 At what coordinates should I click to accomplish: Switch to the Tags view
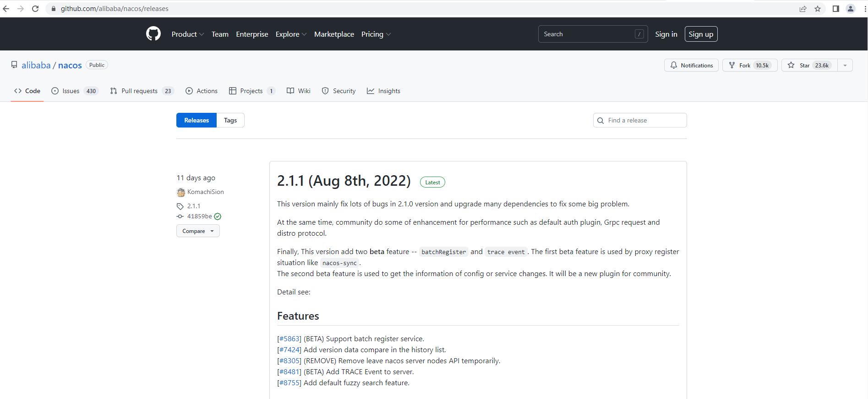(x=230, y=120)
